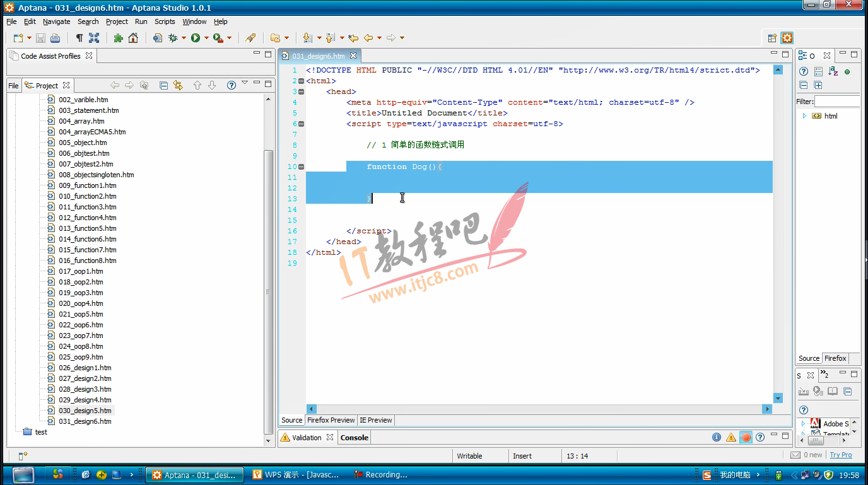This screenshot has height=485, width=868.
Task: Collapse the html tag fold marker
Action: click(301, 81)
